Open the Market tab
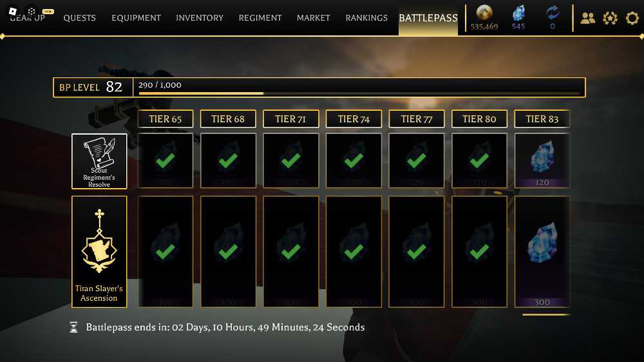644x362 pixels. [314, 18]
